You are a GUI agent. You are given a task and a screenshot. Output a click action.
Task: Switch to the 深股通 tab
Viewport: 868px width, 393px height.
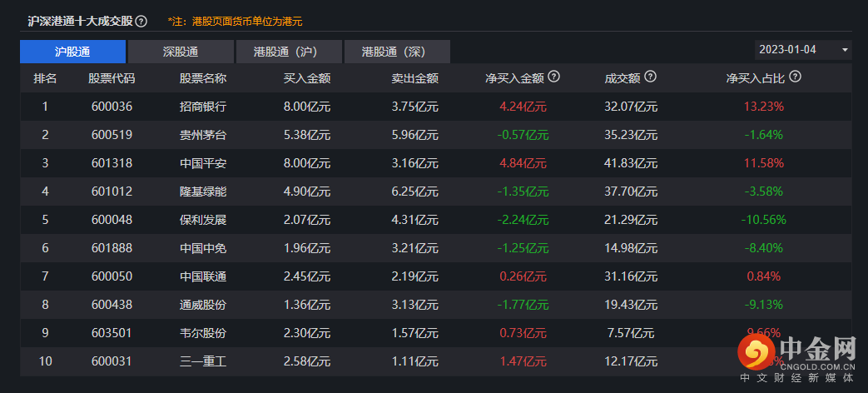(181, 52)
